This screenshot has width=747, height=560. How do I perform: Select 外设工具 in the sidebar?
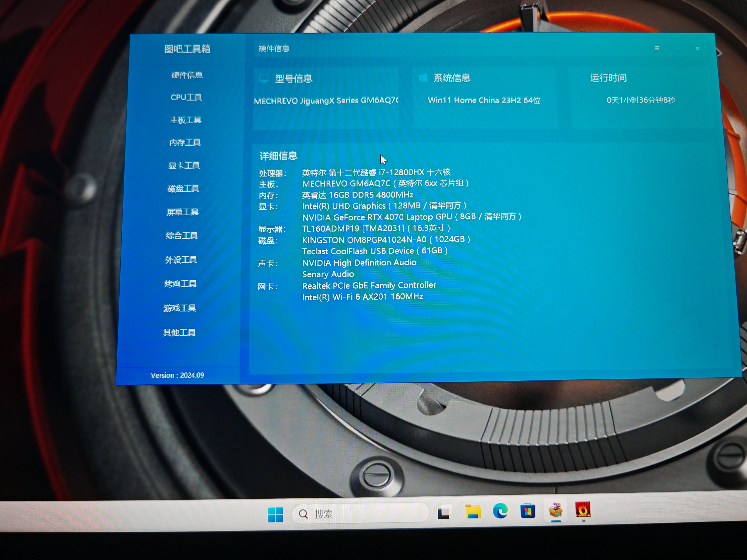pyautogui.click(x=181, y=260)
